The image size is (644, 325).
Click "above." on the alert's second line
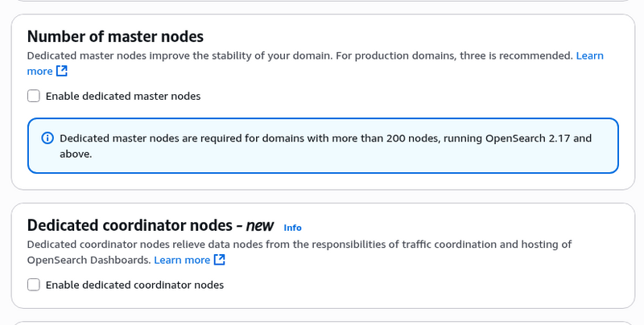pyautogui.click(x=76, y=154)
